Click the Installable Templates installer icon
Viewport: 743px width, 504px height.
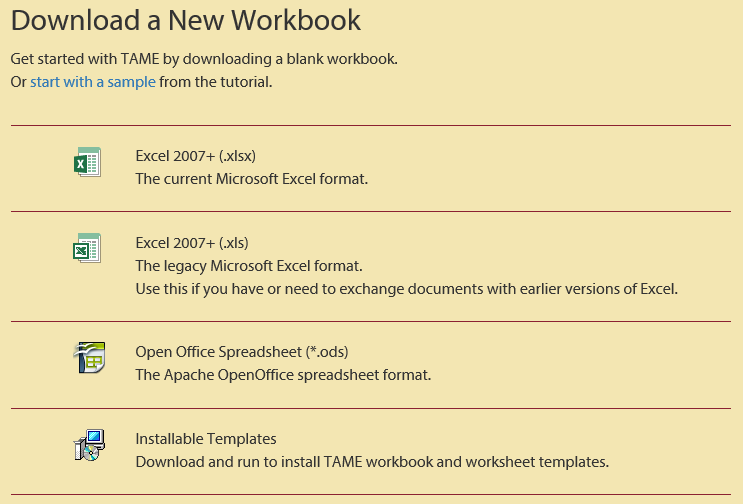pyautogui.click(x=89, y=445)
